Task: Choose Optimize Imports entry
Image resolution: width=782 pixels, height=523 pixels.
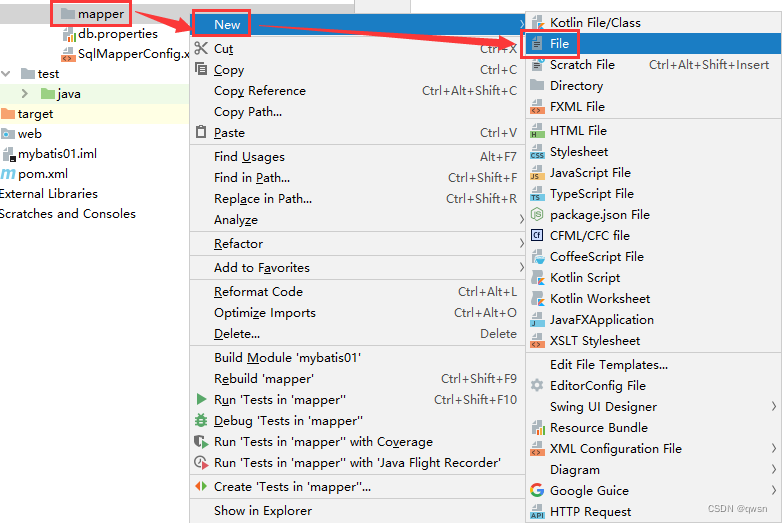Action: [x=358, y=313]
